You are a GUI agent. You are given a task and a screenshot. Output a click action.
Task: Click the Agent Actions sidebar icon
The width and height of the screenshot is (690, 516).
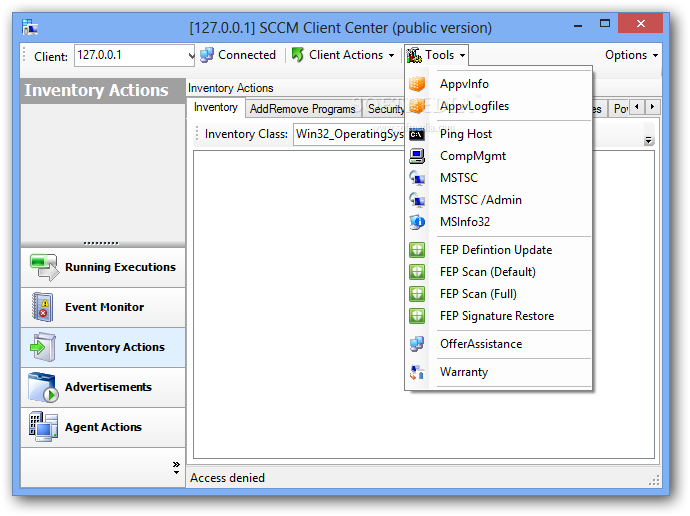43,427
